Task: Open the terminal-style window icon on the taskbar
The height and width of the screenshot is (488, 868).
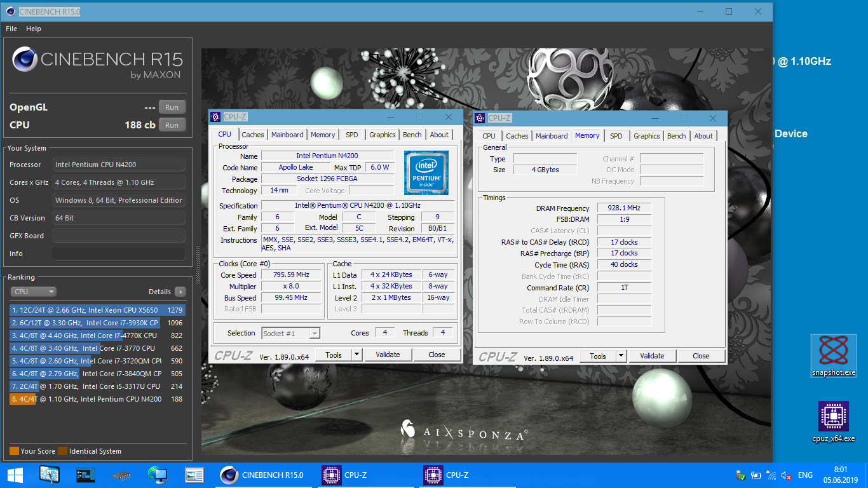Action: tap(86, 475)
